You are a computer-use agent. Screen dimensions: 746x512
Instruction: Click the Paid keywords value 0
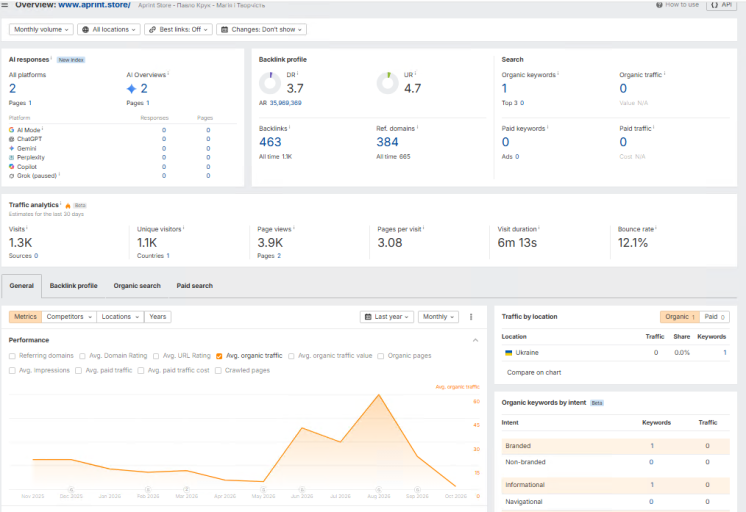[506, 142]
